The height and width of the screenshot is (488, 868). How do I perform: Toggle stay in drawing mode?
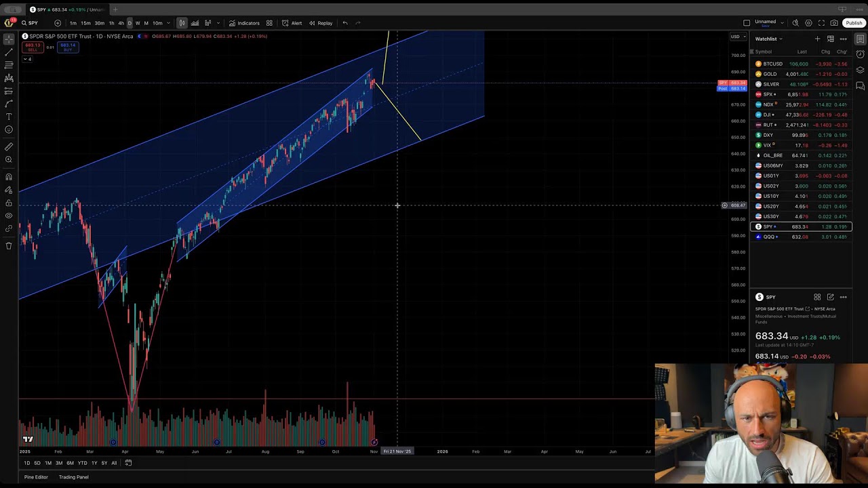coord(9,190)
